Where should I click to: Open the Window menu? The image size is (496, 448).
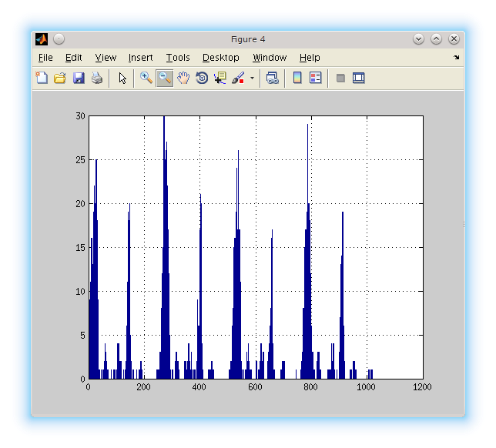pyautogui.click(x=270, y=58)
